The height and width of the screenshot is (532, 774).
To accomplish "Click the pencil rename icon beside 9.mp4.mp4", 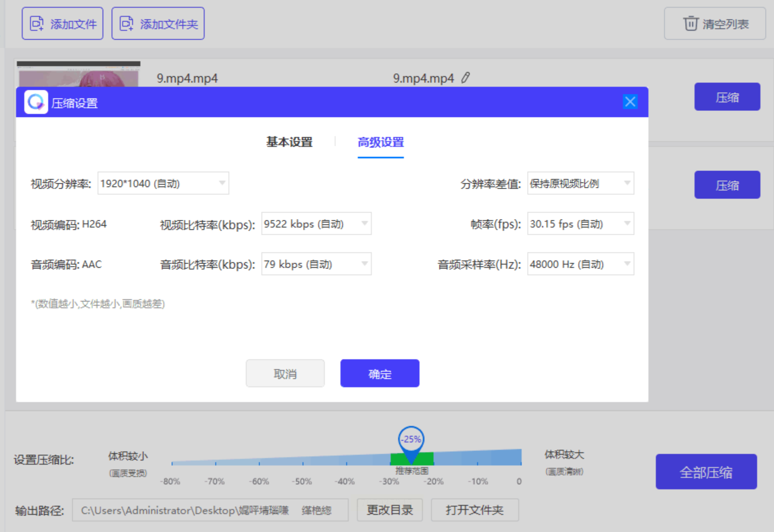I will coord(465,78).
